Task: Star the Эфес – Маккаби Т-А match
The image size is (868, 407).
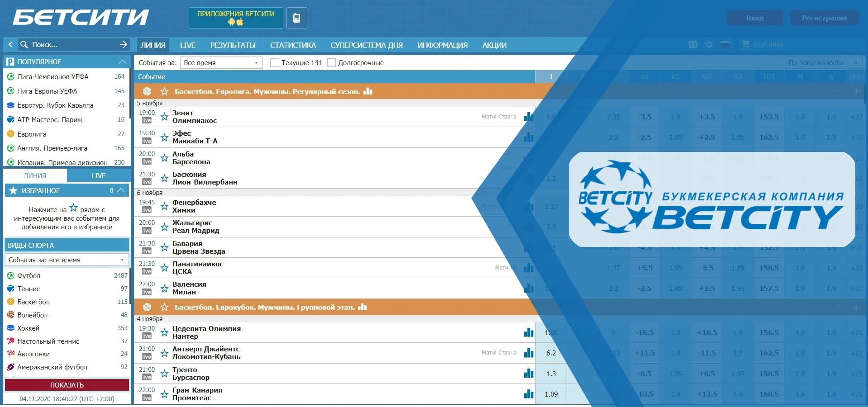Action: (164, 137)
